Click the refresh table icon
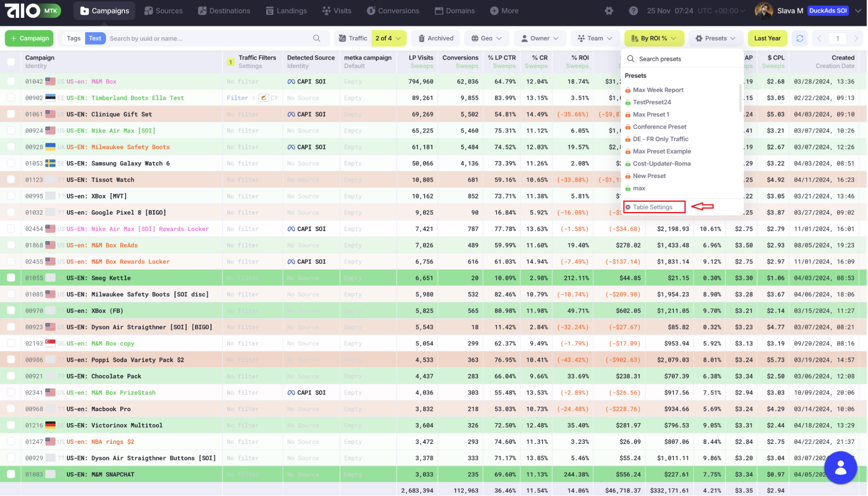 pos(799,38)
